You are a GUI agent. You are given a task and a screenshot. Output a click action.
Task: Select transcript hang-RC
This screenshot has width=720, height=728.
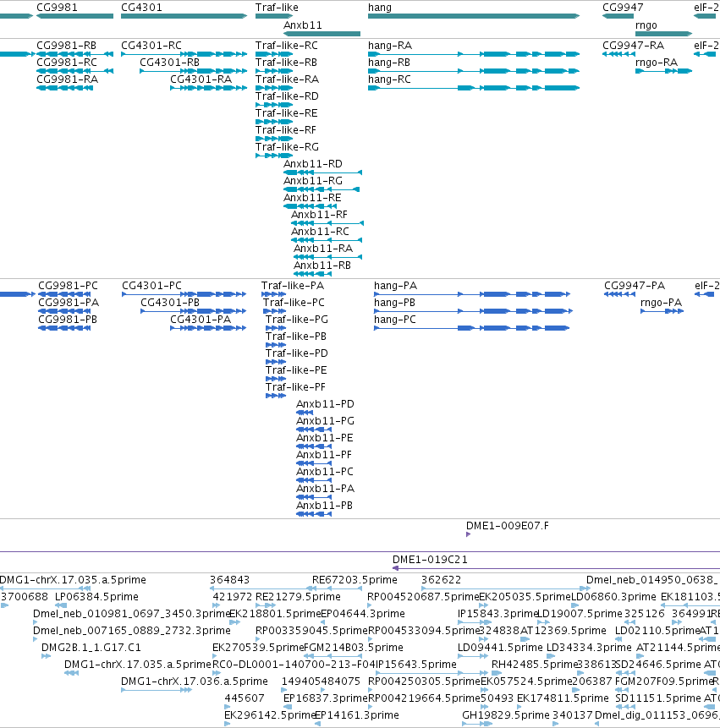click(x=474, y=88)
